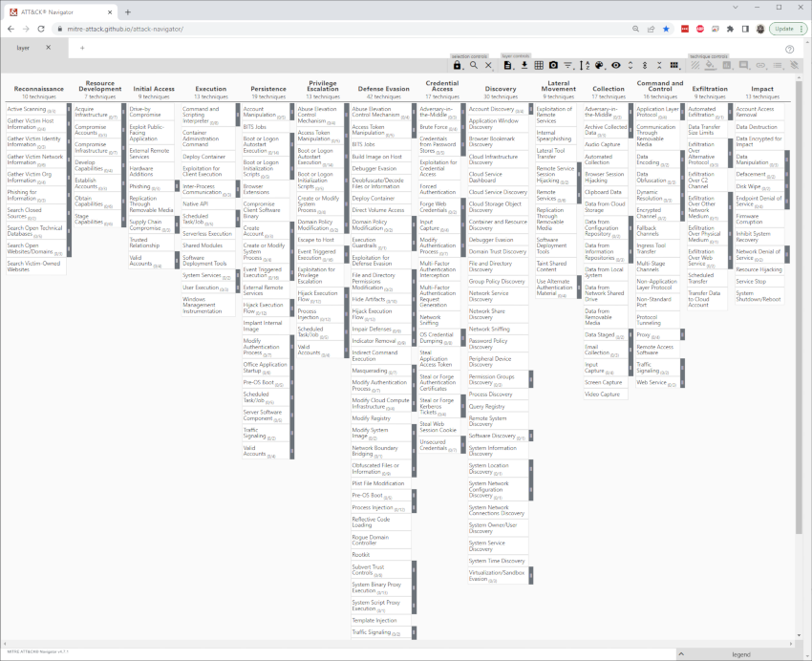Select the Screen Capture technique
The image size is (812, 661).
pos(606,382)
